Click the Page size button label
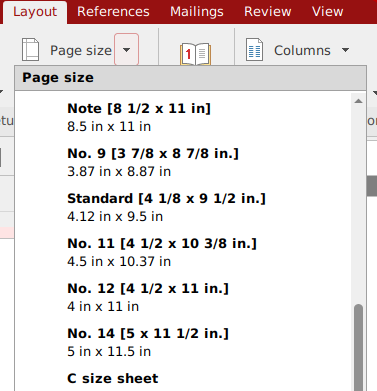The image size is (377, 391). [x=81, y=51]
